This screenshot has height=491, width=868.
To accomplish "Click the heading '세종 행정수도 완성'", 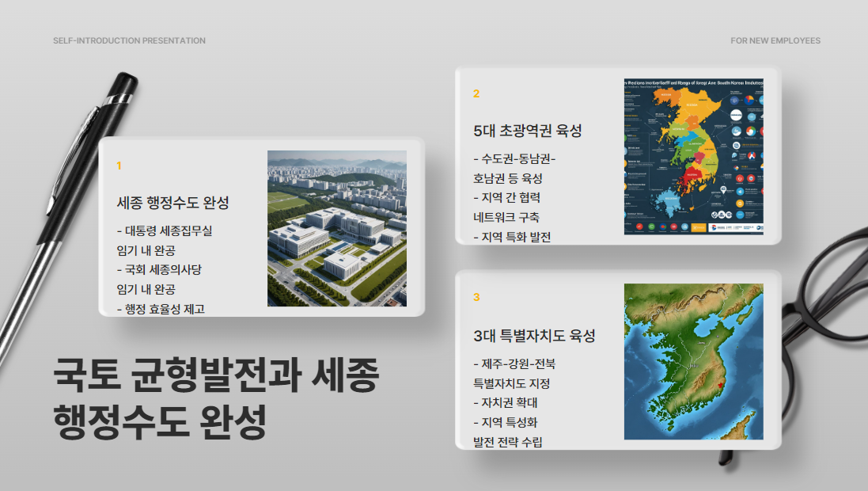I will click(172, 202).
